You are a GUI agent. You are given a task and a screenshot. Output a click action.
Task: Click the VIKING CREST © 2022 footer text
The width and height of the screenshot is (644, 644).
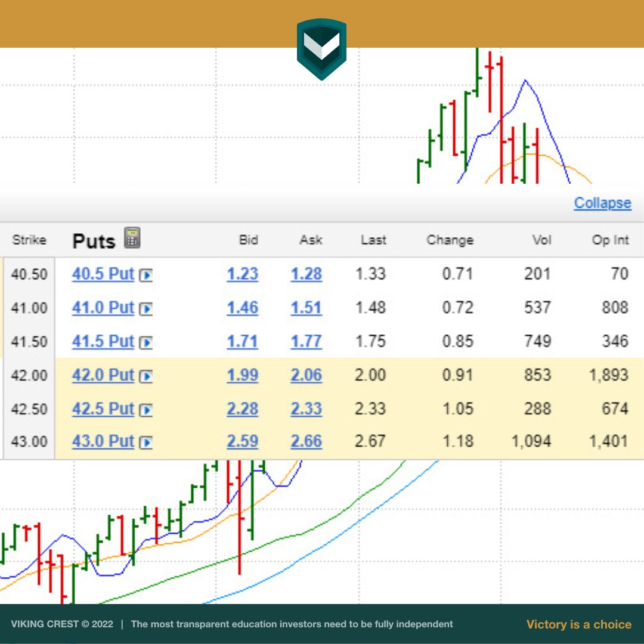[62, 624]
